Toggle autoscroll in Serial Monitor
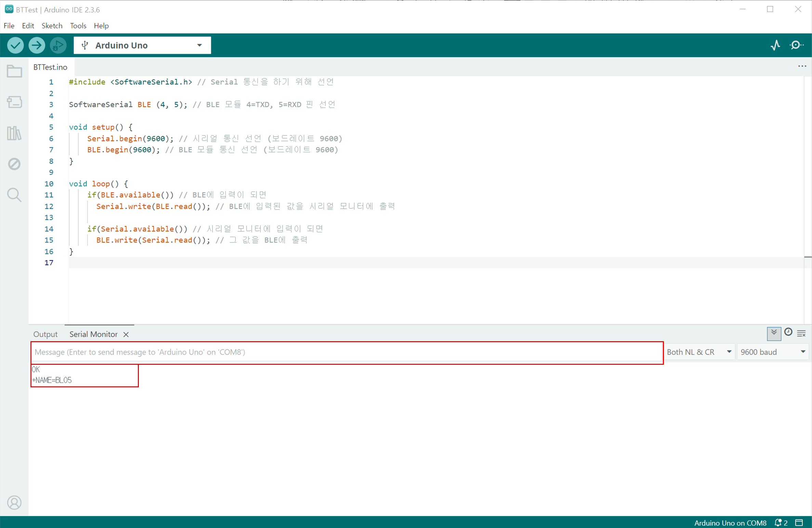Image resolution: width=812 pixels, height=528 pixels. click(774, 333)
